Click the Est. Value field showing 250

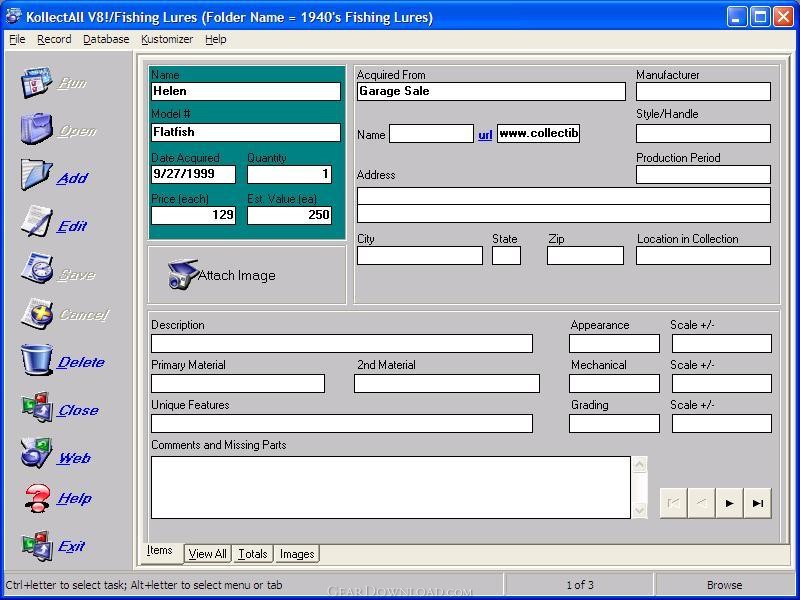(289, 215)
